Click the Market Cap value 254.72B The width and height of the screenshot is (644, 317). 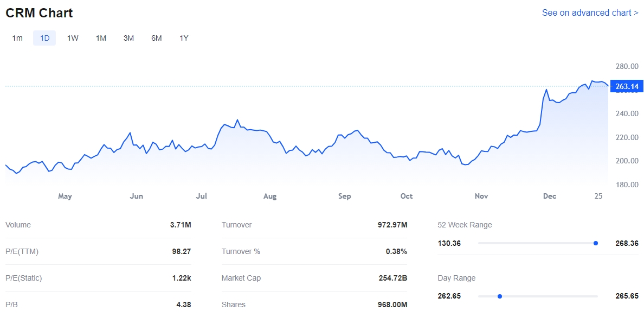tap(392, 278)
